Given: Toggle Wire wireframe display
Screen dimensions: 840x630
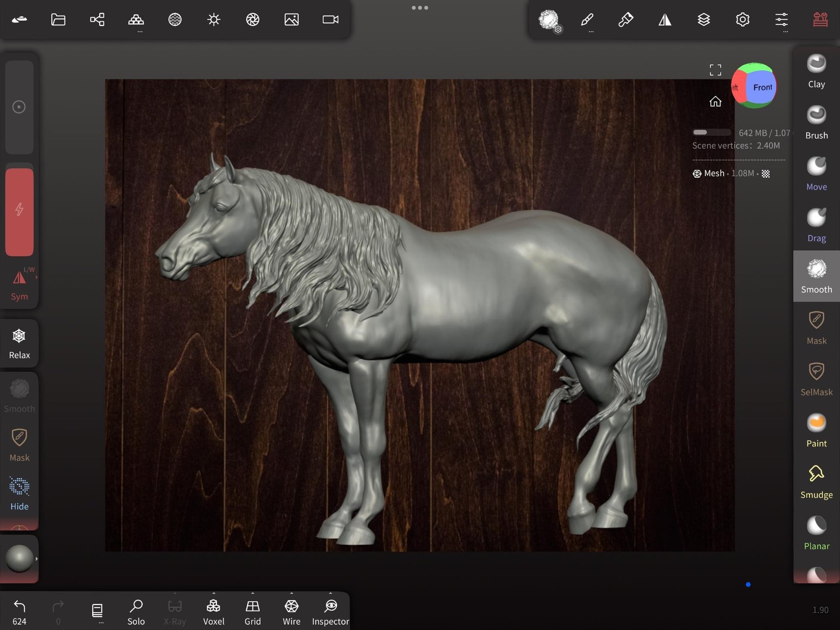Looking at the screenshot, I should click(x=291, y=611).
